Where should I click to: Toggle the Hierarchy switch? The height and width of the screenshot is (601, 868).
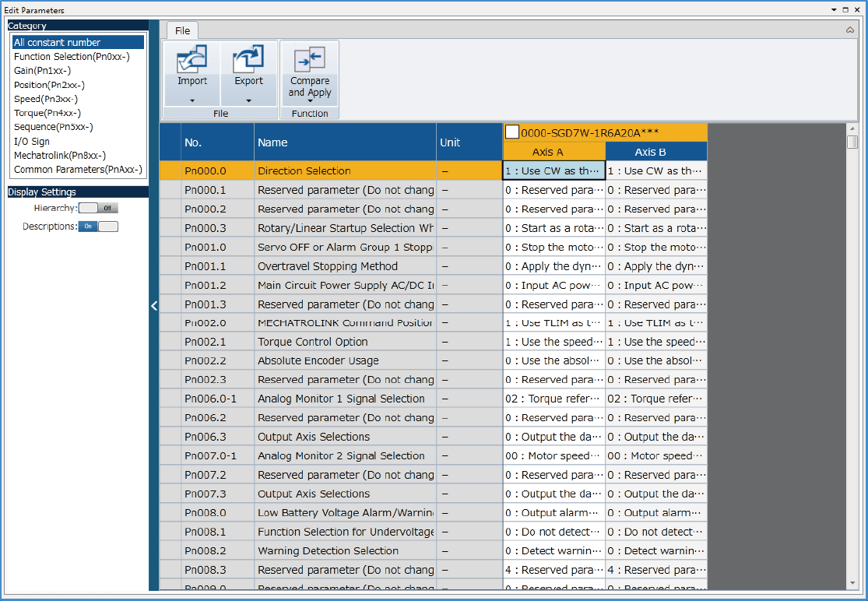coord(98,208)
